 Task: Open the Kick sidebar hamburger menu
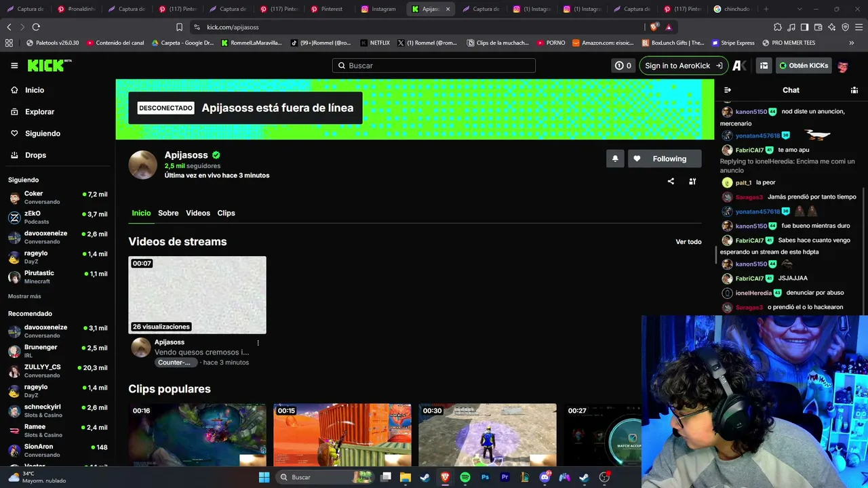coord(14,66)
